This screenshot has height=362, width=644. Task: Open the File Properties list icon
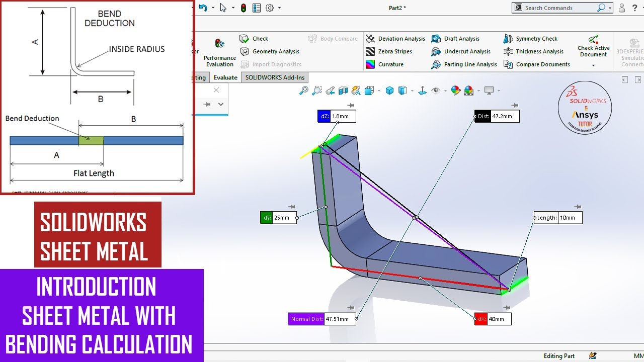[x=257, y=8]
